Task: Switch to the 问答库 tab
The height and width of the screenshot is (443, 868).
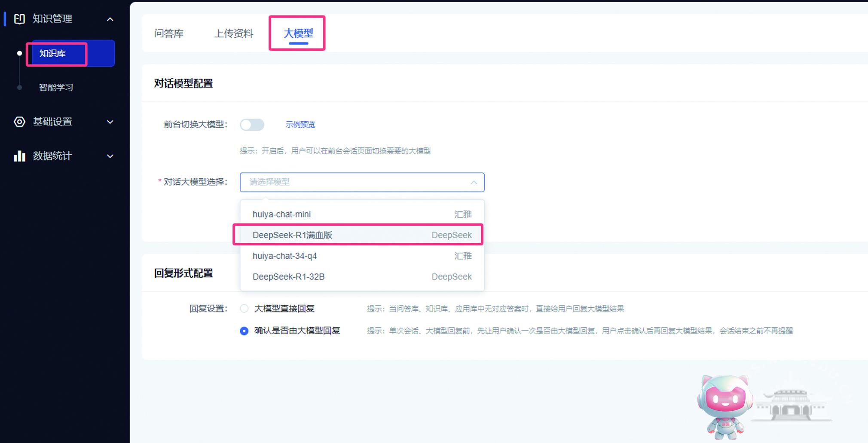Action: tap(169, 34)
